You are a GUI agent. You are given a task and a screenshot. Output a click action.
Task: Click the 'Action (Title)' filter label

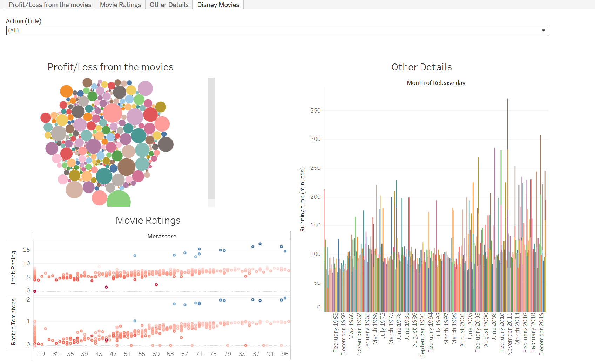click(23, 21)
